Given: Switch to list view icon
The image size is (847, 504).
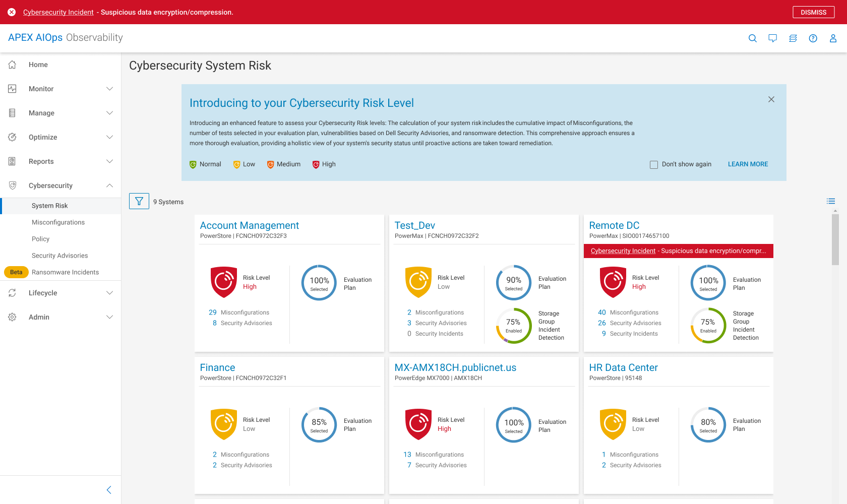Looking at the screenshot, I should (831, 201).
